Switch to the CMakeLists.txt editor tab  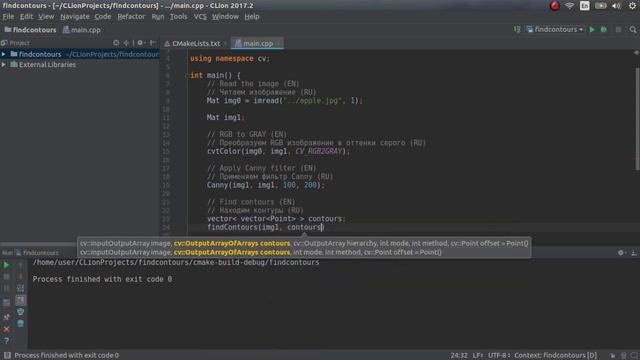196,43
